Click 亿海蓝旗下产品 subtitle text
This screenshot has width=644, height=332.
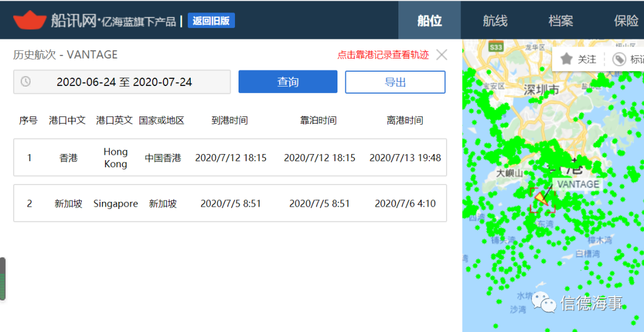click(138, 21)
